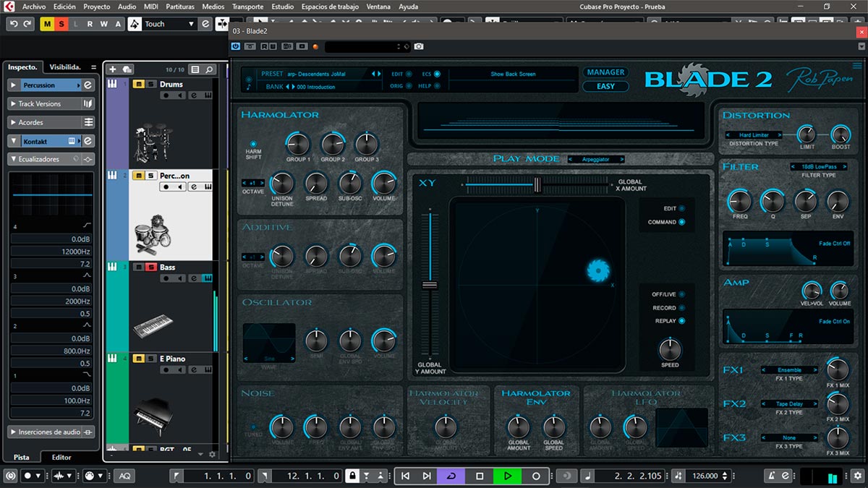Click the orange plugin record indicator

315,46
